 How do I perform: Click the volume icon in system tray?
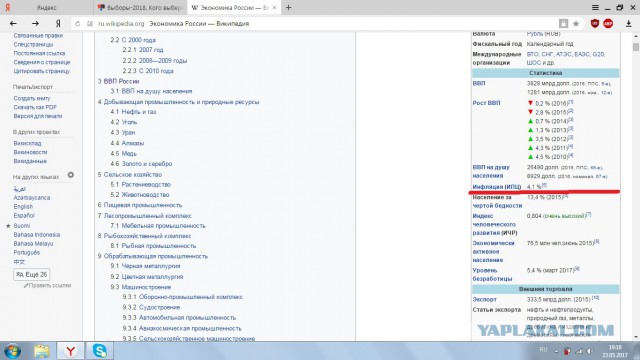click(589, 351)
